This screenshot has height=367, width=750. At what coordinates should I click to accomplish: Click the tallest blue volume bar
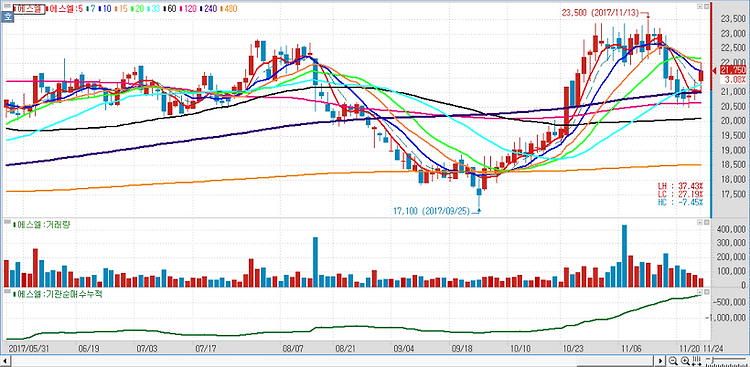[x=624, y=256]
